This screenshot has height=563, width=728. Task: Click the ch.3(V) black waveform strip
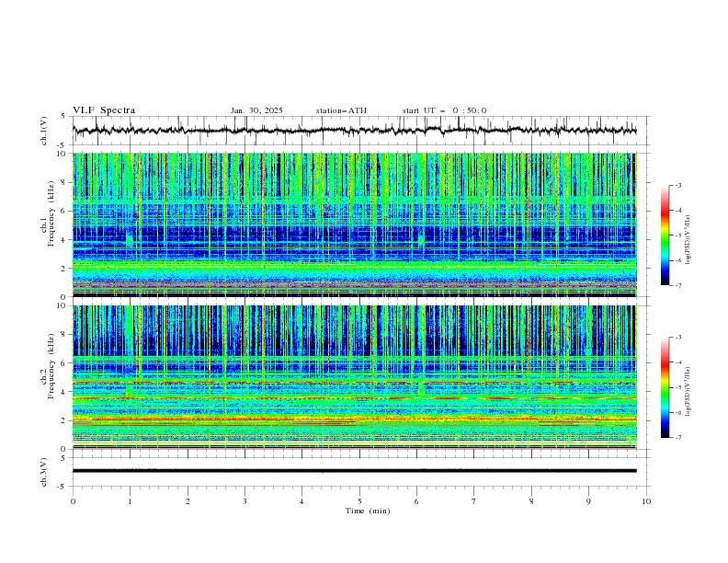pyautogui.click(x=355, y=471)
